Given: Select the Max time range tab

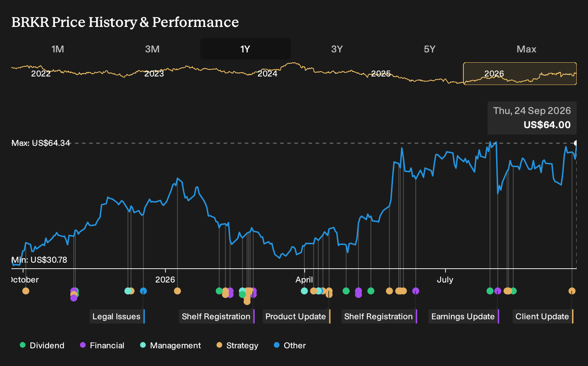Looking at the screenshot, I should tap(526, 49).
